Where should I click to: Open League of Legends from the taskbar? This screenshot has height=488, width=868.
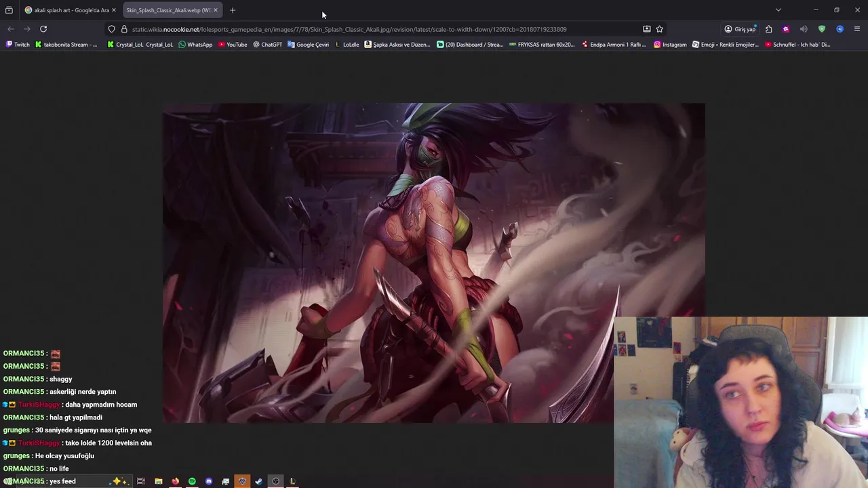coord(293,481)
